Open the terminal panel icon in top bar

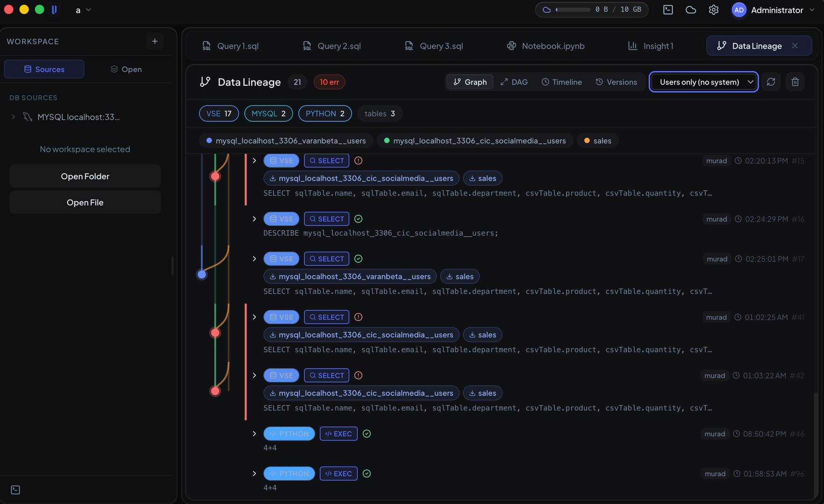point(668,10)
